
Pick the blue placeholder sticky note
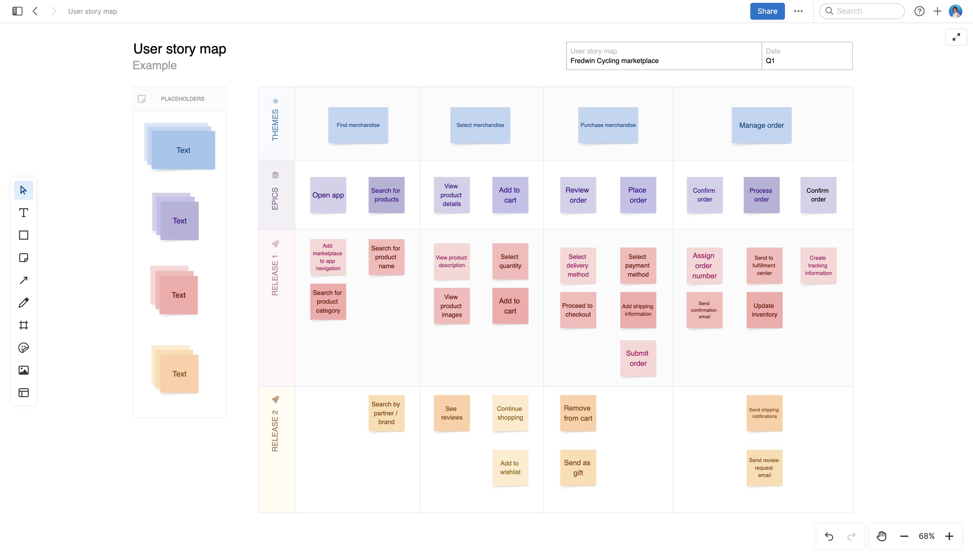183,150
